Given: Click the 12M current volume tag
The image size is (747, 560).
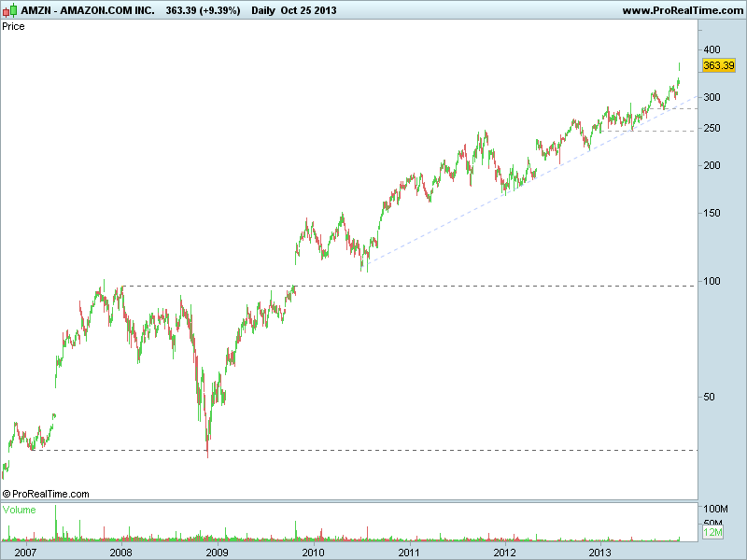Looking at the screenshot, I should tap(712, 531).
